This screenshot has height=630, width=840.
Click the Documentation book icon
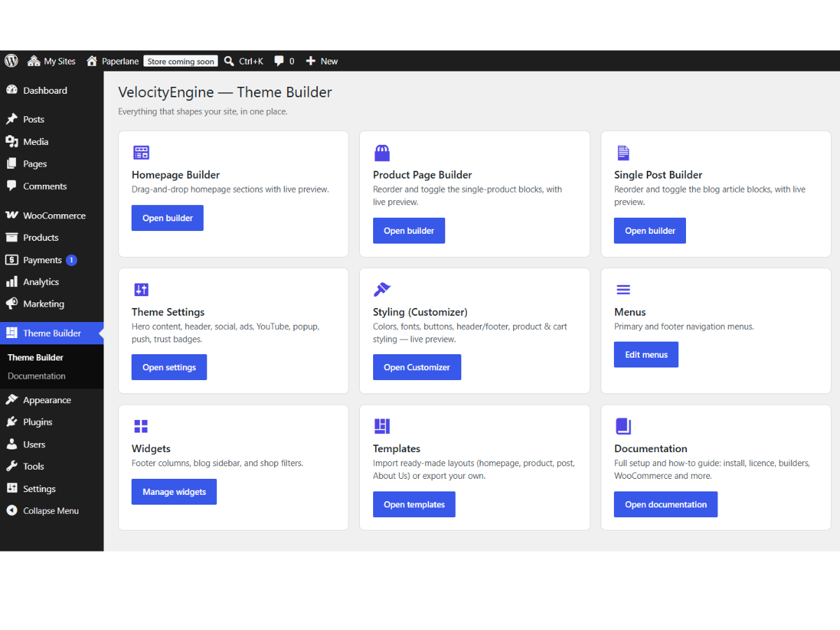623,426
